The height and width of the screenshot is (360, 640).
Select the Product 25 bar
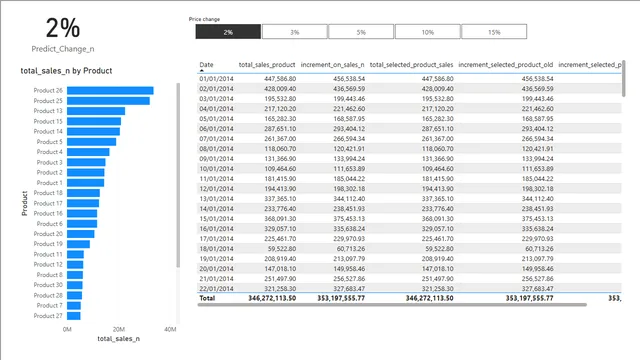tap(108, 101)
